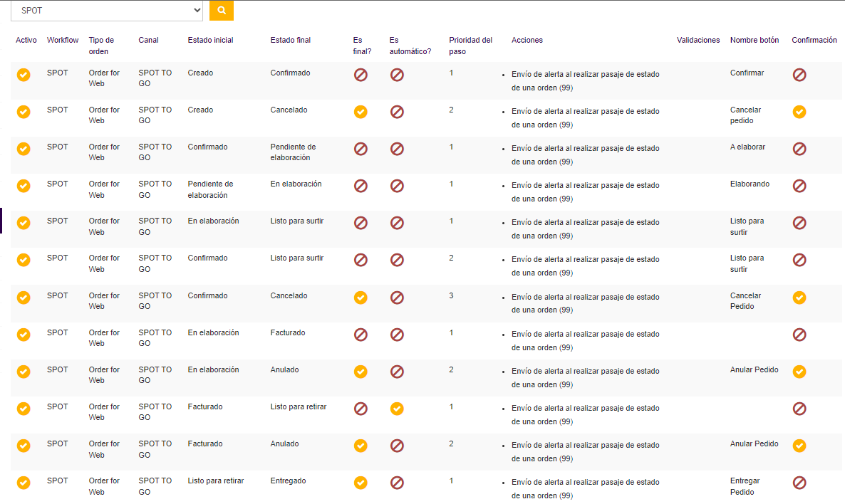Click Es automático icon in En elaboración to Facturado row
The height and width of the screenshot is (504, 845).
(397, 335)
